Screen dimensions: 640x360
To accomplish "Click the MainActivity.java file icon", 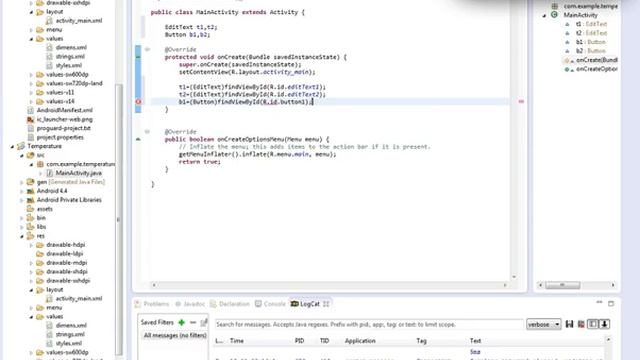I will pos(49,173).
